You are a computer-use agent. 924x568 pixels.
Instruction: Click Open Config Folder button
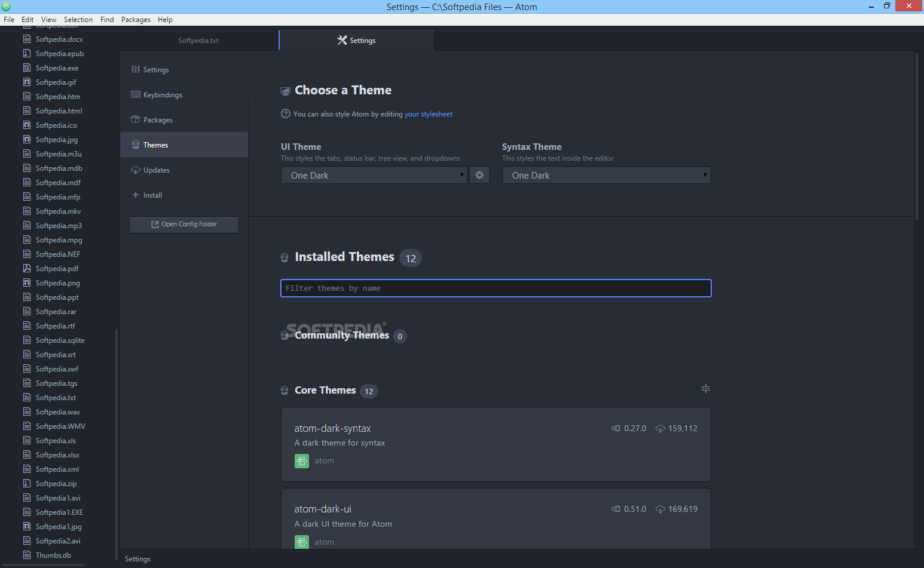(184, 225)
